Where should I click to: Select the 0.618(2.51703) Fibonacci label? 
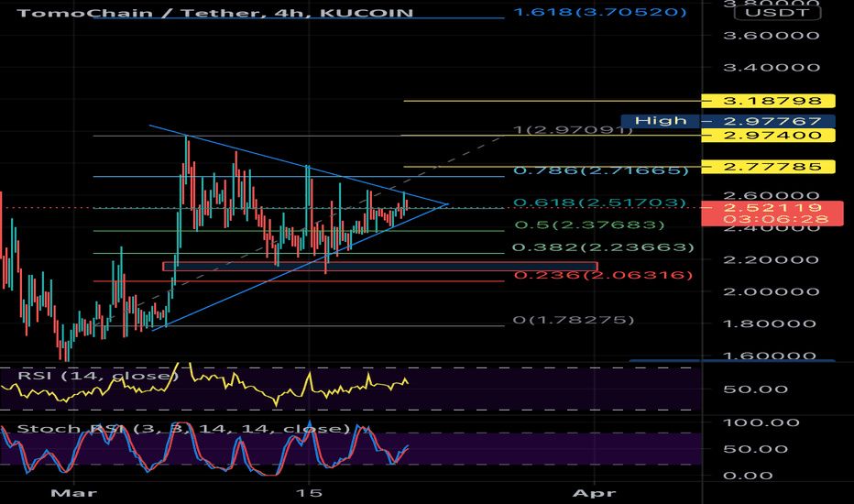(599, 203)
